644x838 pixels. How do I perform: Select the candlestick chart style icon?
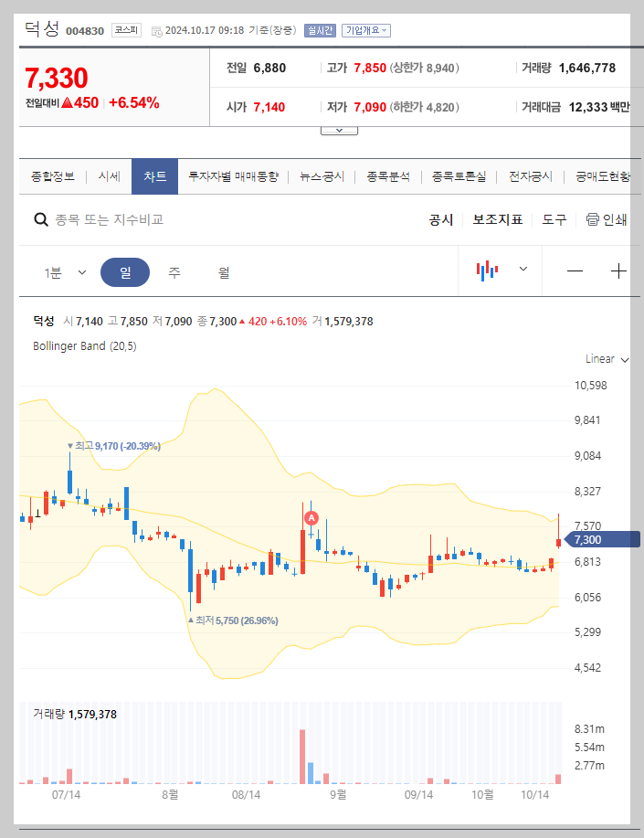(x=487, y=270)
